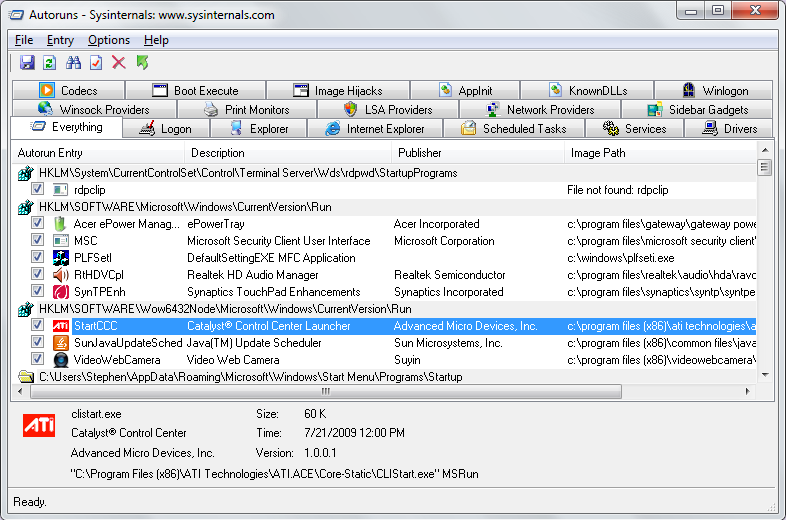Uncheck the rdpclip entry checkbox

tap(37, 190)
